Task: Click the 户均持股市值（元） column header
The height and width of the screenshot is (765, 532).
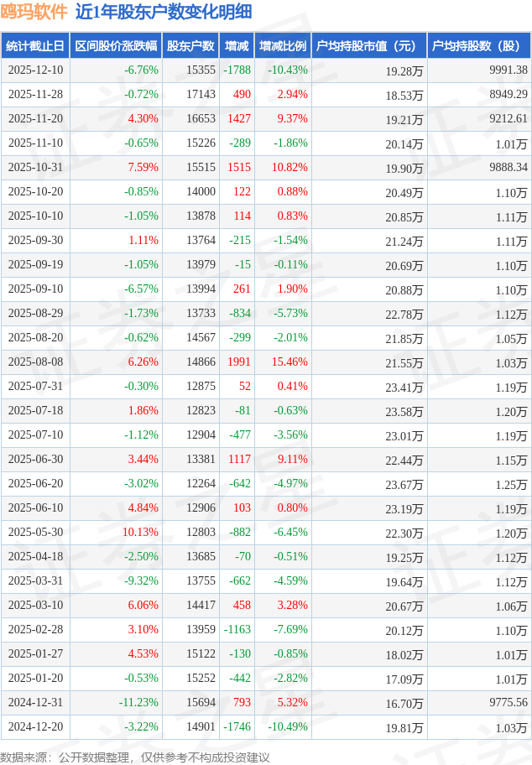Action: pyautogui.click(x=368, y=46)
